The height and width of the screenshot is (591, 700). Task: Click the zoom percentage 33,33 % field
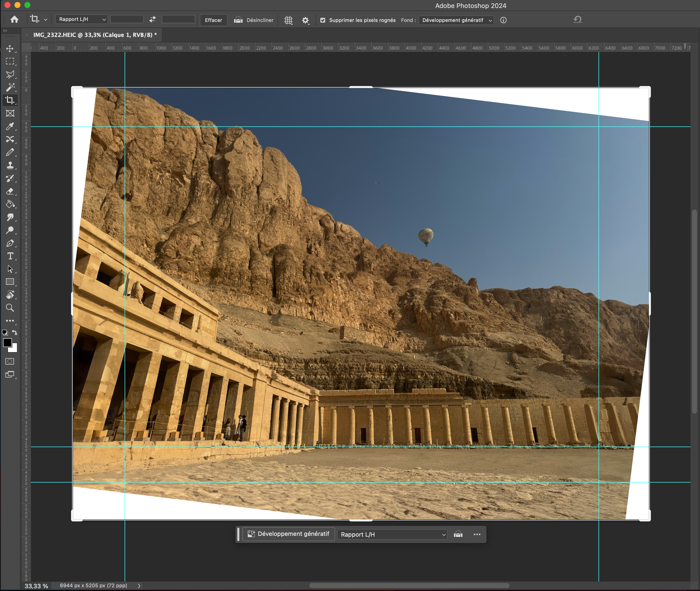point(36,586)
